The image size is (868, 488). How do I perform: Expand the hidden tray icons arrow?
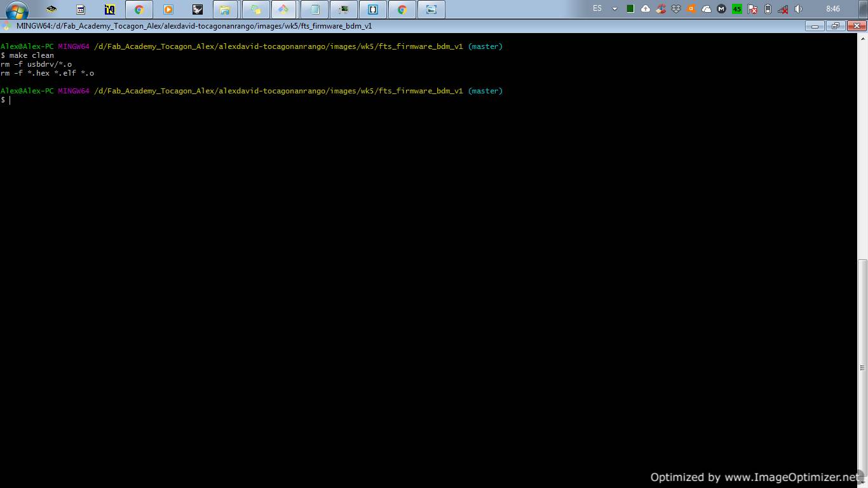coord(614,10)
